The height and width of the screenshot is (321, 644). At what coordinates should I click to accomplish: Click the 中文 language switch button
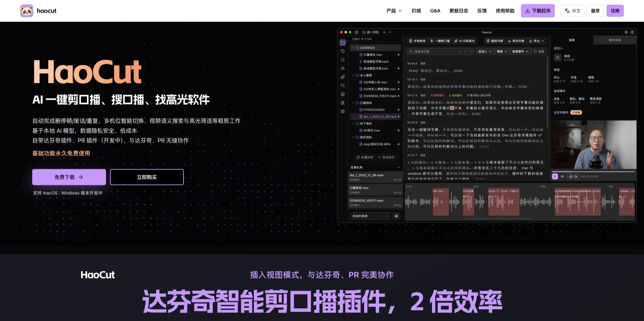tap(573, 11)
